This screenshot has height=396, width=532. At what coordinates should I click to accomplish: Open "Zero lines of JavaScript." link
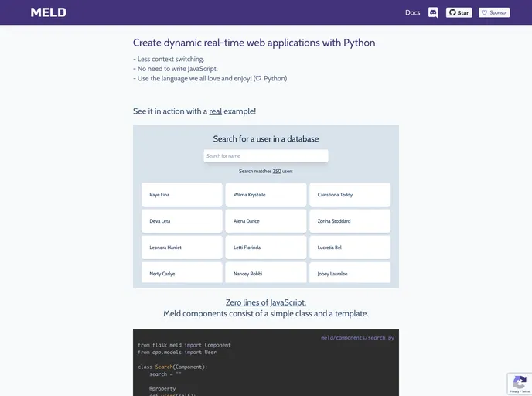266,302
